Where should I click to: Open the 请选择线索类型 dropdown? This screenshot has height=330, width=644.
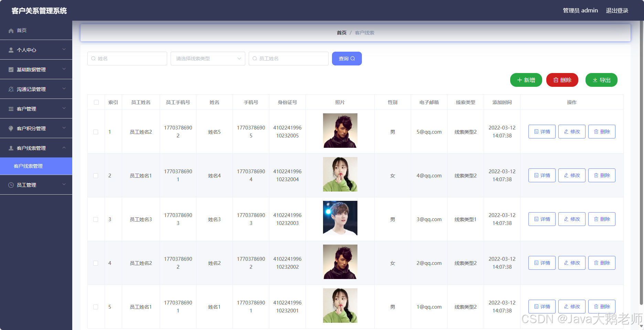[207, 59]
